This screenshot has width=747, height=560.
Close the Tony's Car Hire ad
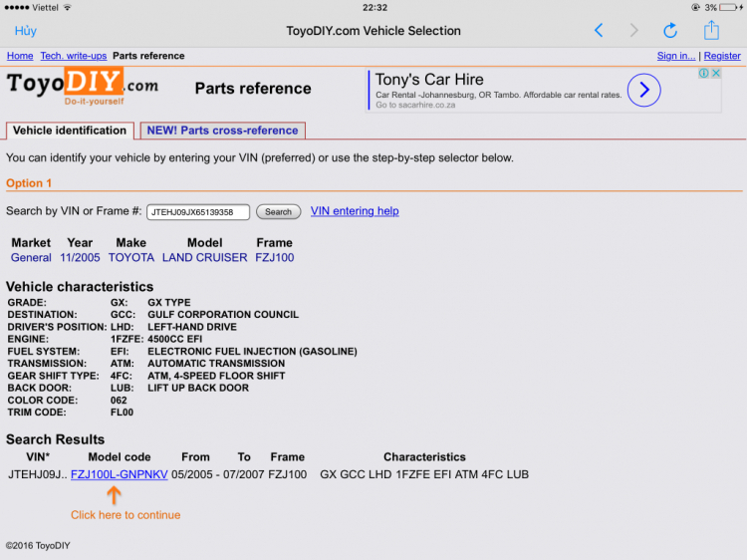coord(715,73)
